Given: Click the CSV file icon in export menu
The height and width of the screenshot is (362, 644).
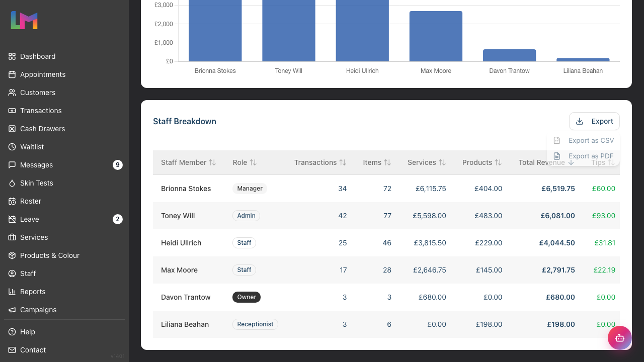Looking at the screenshot, I should [x=557, y=141].
